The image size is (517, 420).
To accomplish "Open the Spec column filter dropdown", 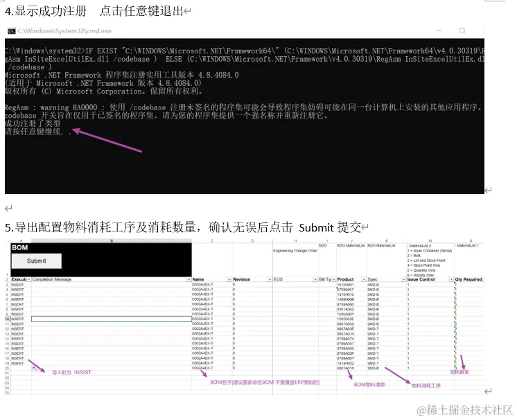I will pos(403,279).
